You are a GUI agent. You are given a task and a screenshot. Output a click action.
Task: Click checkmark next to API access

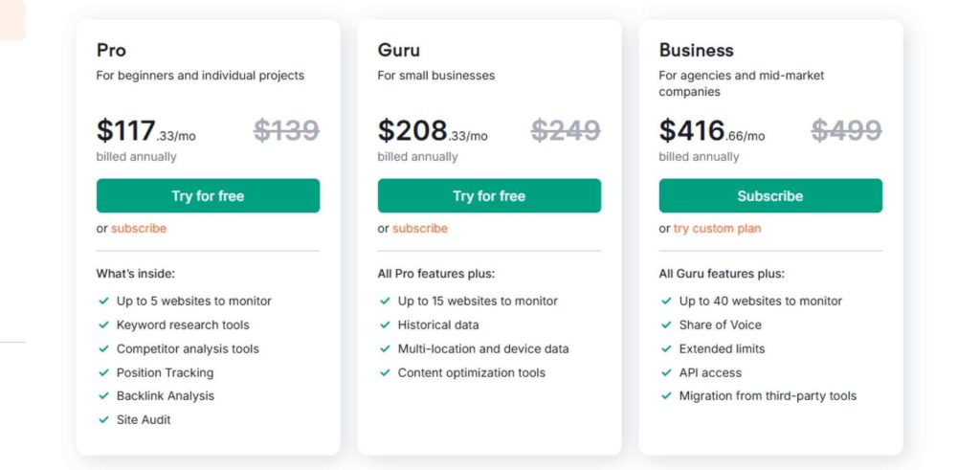[666, 372]
